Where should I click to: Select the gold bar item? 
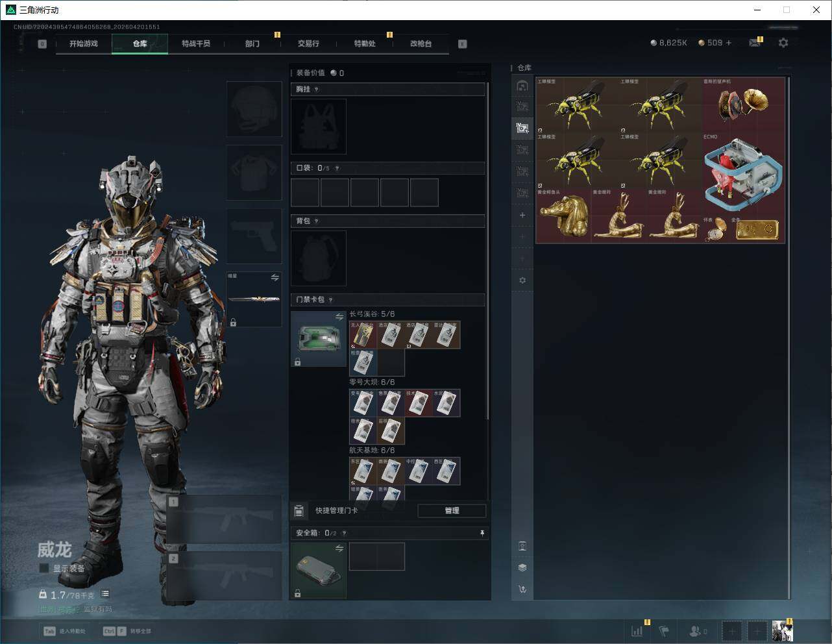tap(757, 230)
